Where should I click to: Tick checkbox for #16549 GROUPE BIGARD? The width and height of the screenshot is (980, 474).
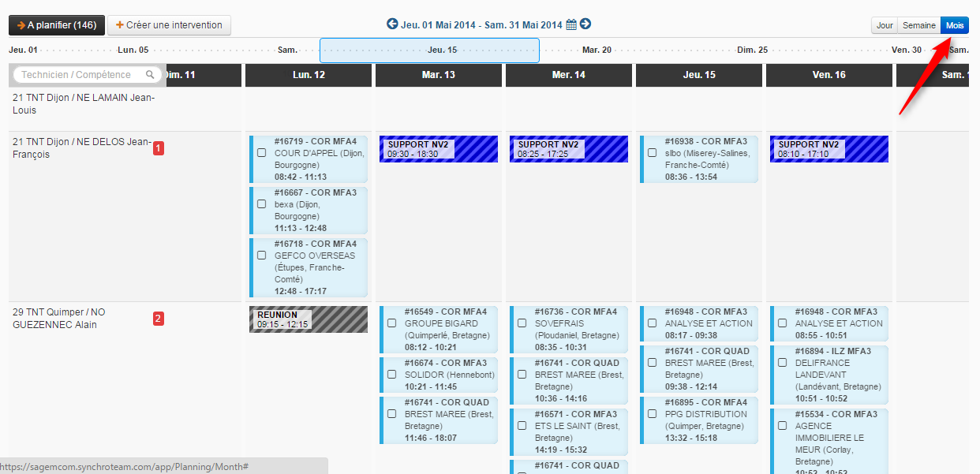coord(391,323)
